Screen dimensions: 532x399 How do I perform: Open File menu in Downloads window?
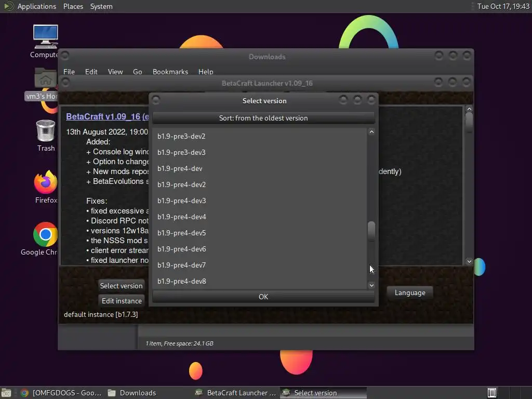[69, 72]
